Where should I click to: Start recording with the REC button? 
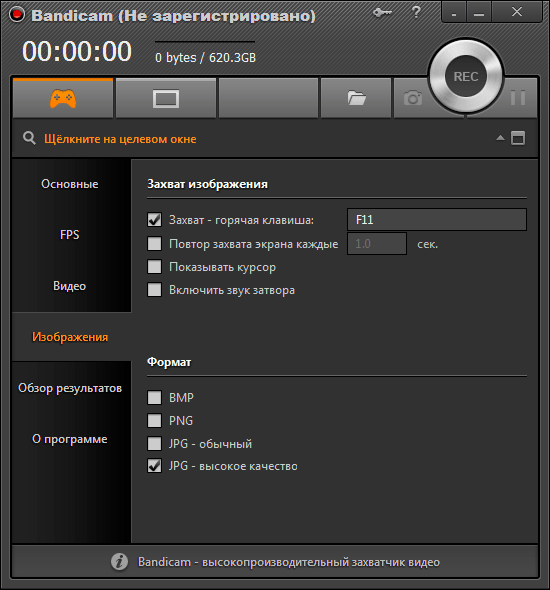466,76
